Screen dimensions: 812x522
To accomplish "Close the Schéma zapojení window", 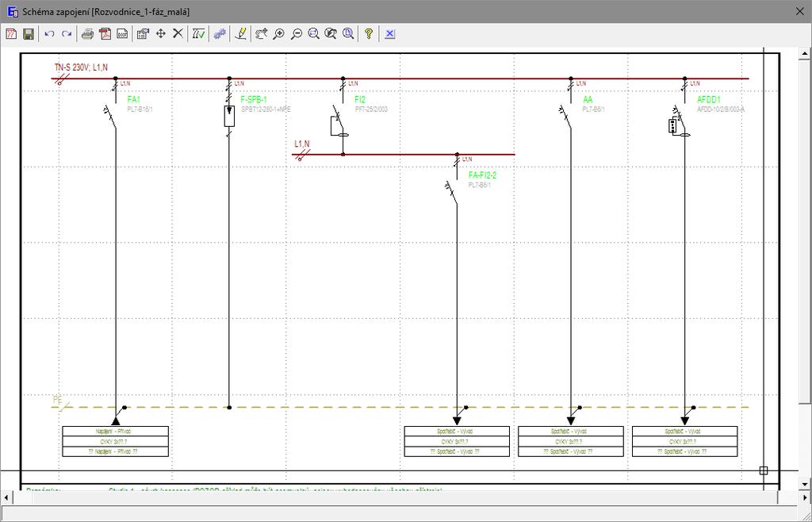I will pos(800,11).
